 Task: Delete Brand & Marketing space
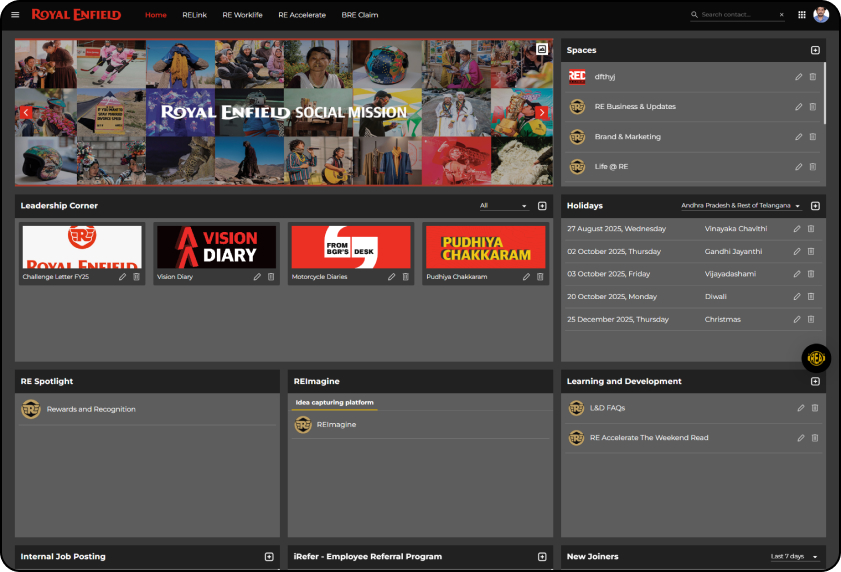pos(813,137)
